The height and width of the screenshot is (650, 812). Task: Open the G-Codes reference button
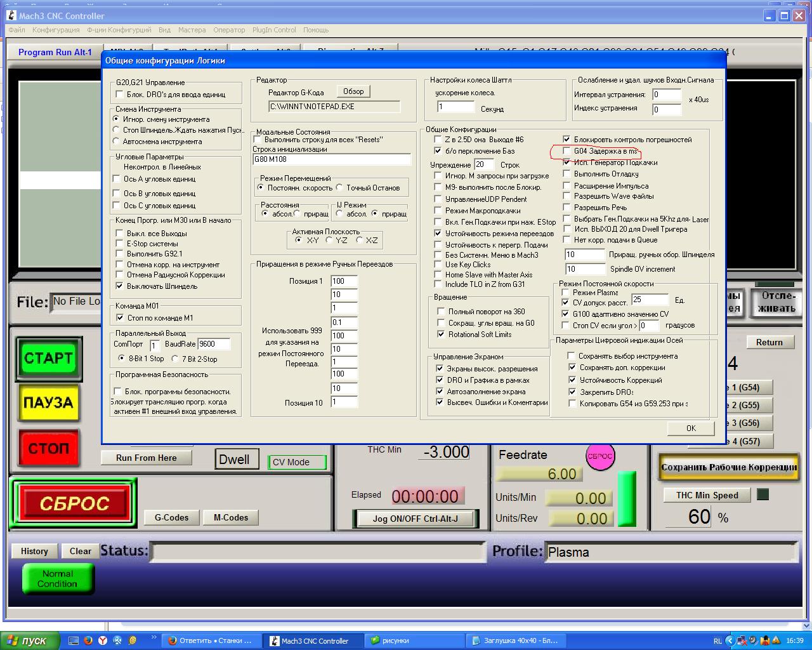171,517
